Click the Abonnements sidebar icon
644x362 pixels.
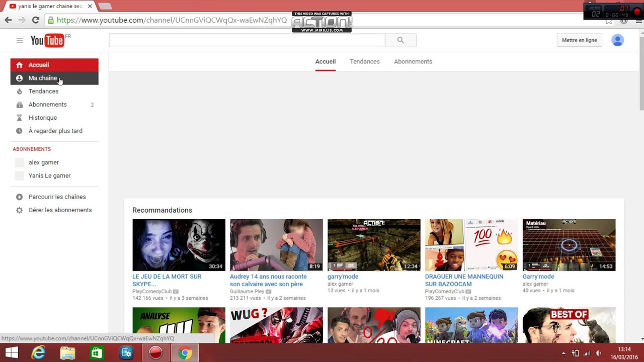[19, 105]
